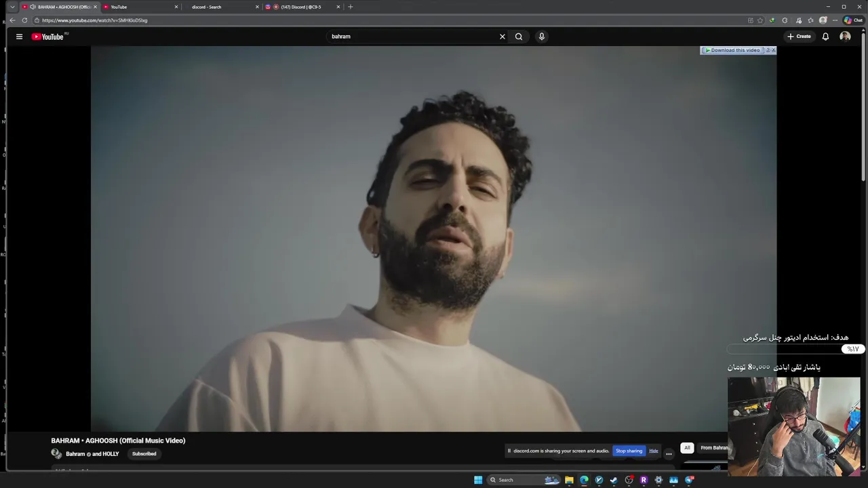The height and width of the screenshot is (488, 868).
Task: Close the Download this video overlay
Action: (773, 50)
